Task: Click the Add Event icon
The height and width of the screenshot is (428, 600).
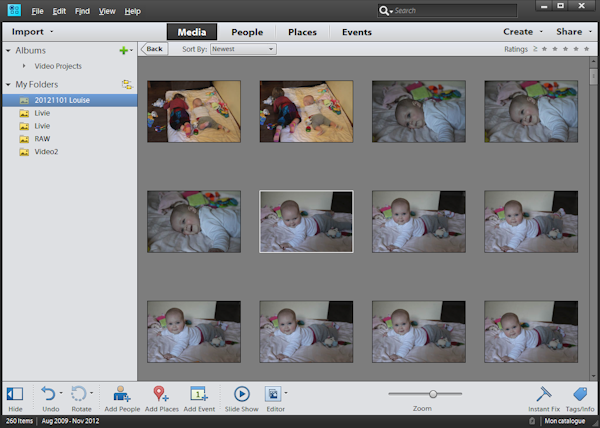Action: click(198, 394)
